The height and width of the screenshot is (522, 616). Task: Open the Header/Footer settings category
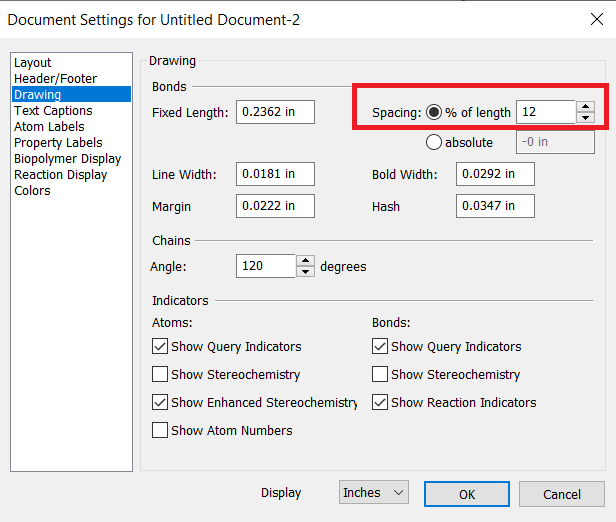tap(55, 79)
